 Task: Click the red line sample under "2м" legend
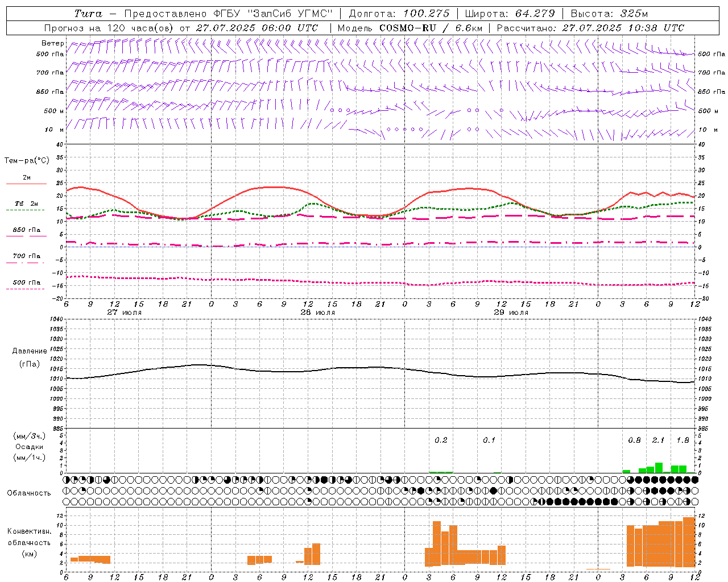click(26, 184)
